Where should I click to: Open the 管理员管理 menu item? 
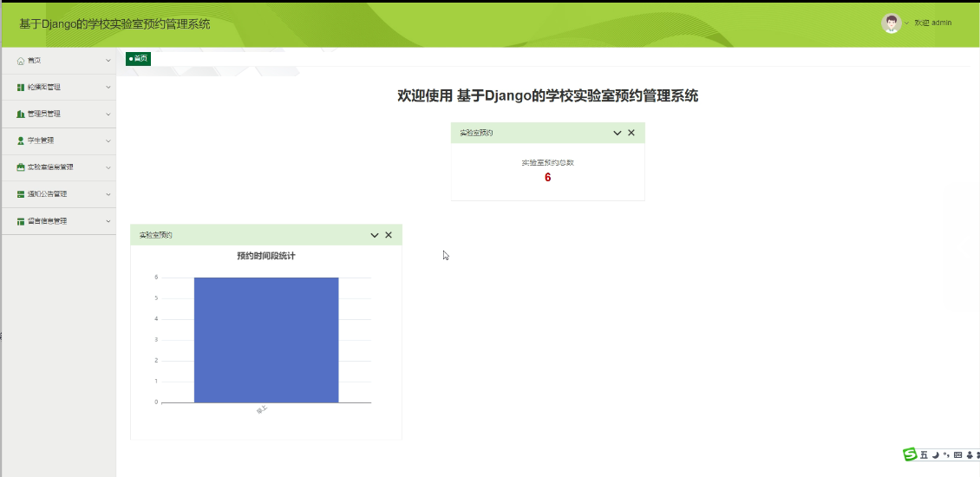click(59, 114)
